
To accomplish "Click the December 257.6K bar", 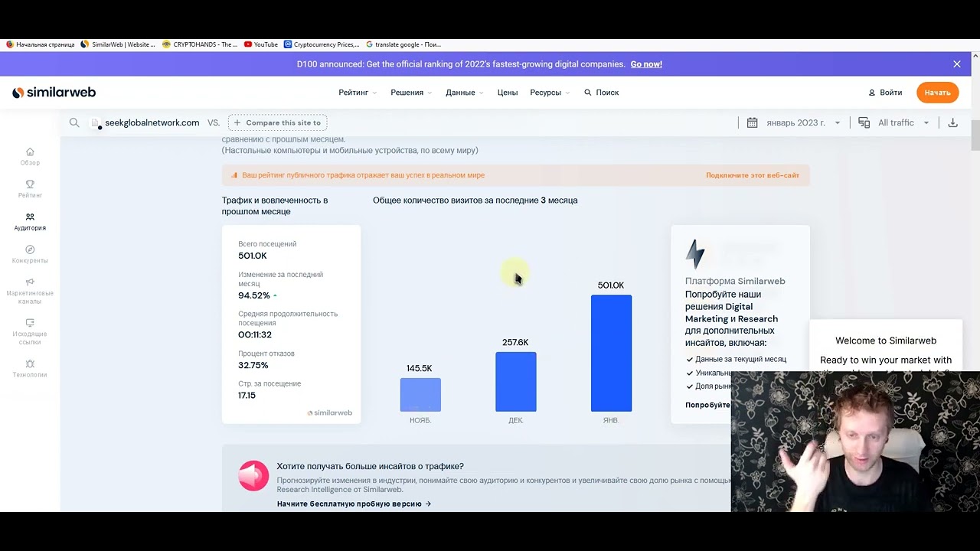I will (x=515, y=382).
